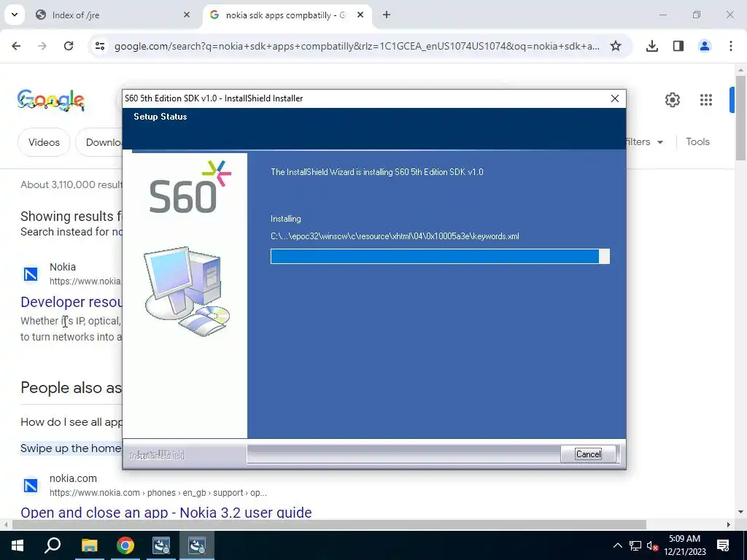The height and width of the screenshot is (560, 747).
Task: Click the vertical page scrollbar
Action: click(x=740, y=118)
